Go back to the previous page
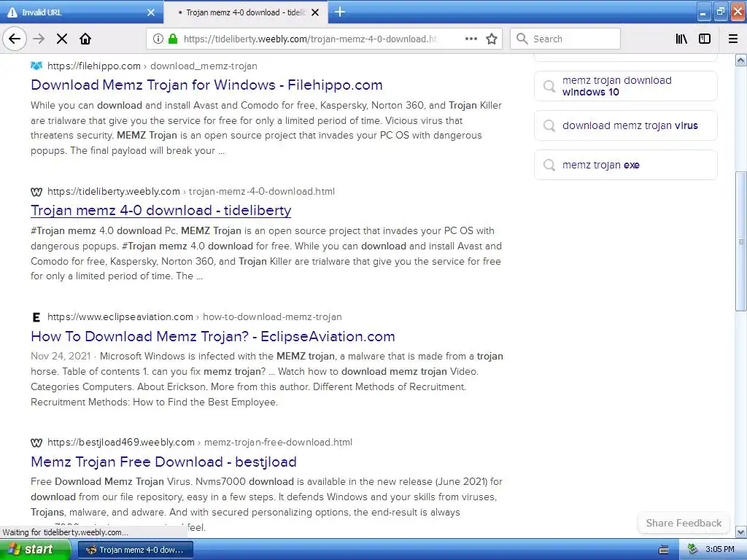The image size is (747, 560). point(15,39)
